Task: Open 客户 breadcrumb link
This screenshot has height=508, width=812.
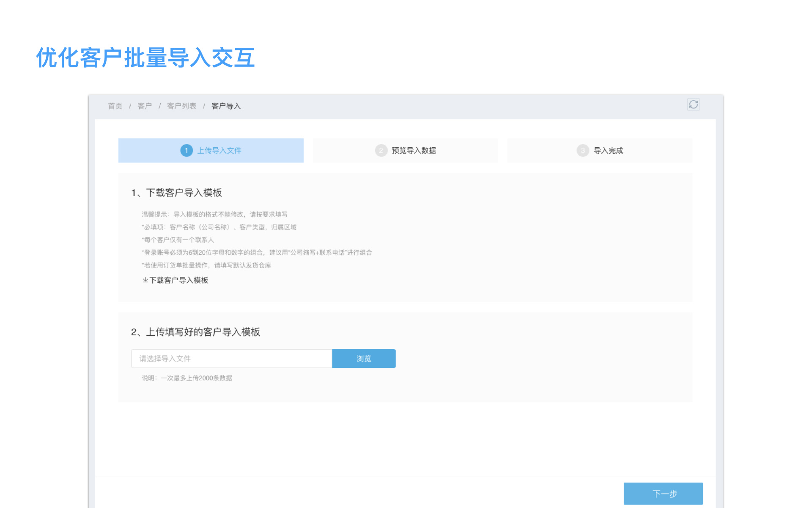Action: [x=144, y=106]
